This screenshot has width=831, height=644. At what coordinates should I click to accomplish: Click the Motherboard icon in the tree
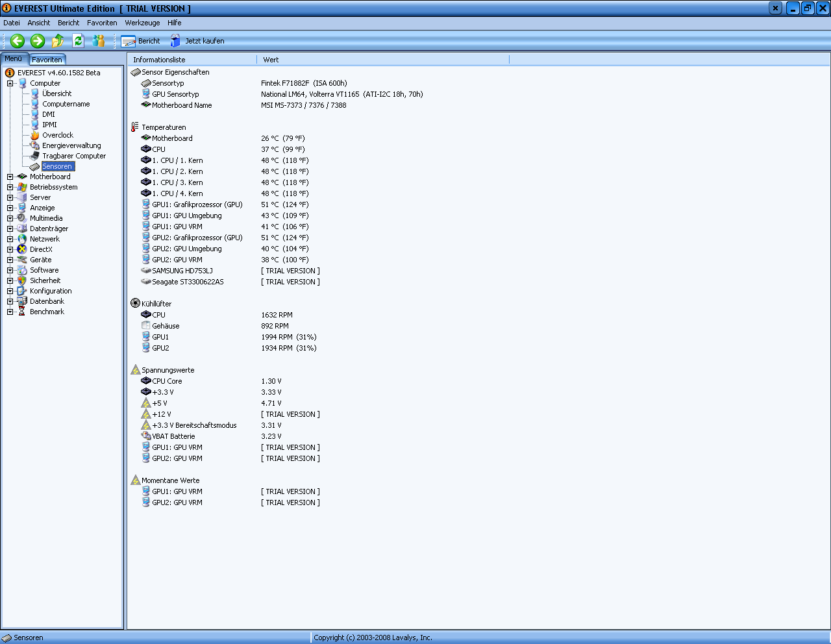(22, 177)
